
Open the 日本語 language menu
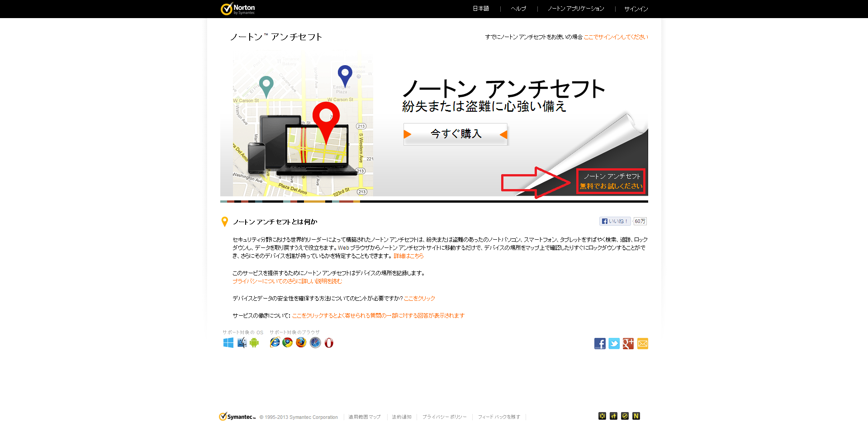(x=481, y=9)
